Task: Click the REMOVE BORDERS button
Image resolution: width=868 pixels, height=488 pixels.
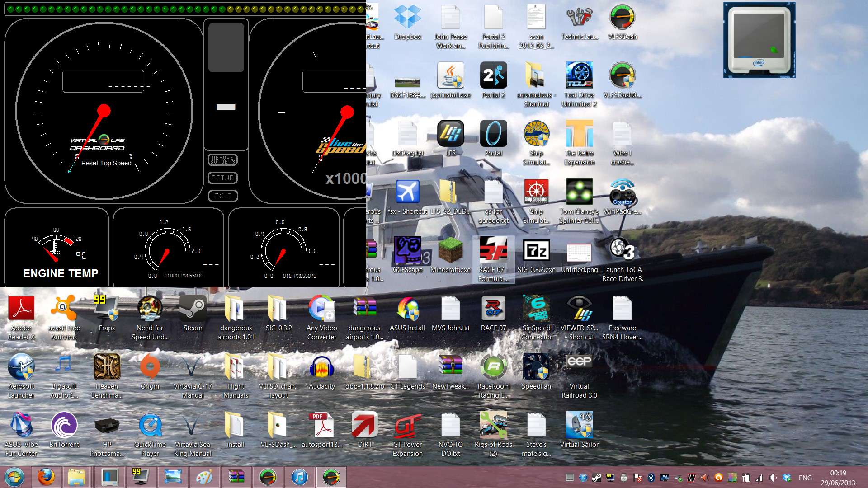Action: click(x=223, y=160)
